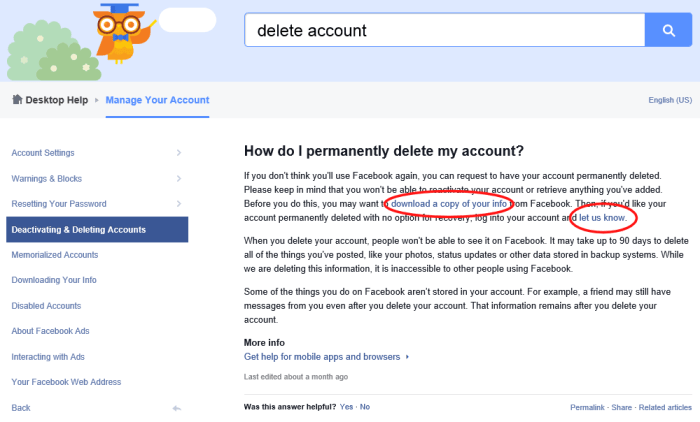Viewport: 700px width, 422px height.
Task: Click the blue search magnifier button
Action: click(x=669, y=31)
